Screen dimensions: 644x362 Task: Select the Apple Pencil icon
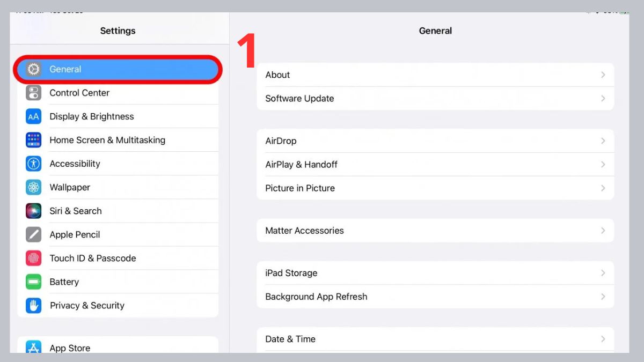pyautogui.click(x=33, y=234)
